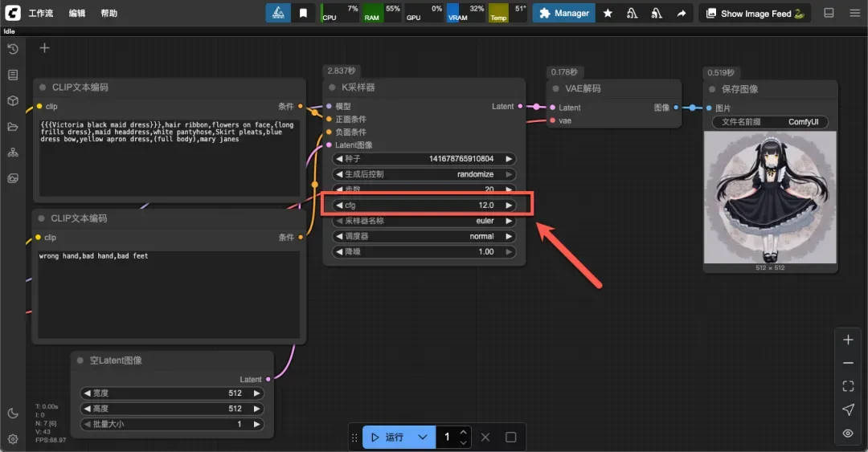The width and height of the screenshot is (868, 452).
Task: Click the square clear queue icon
Action: pos(511,437)
